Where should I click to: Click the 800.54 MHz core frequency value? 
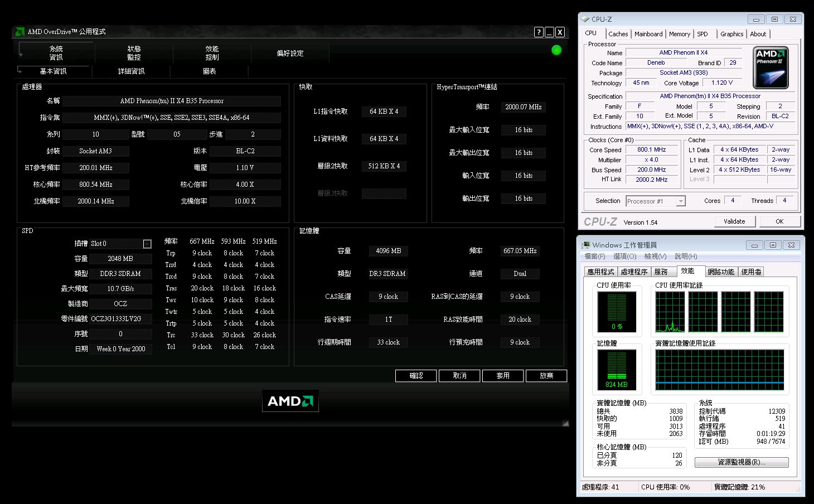[x=95, y=185]
